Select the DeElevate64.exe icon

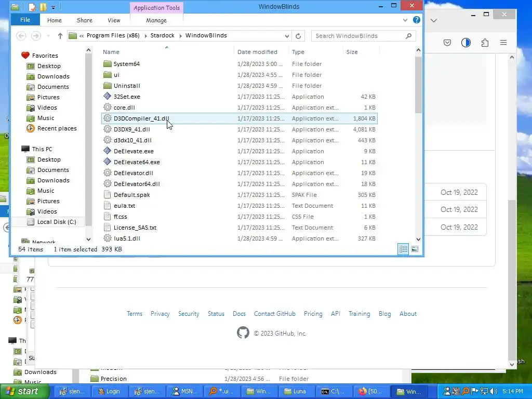click(107, 162)
